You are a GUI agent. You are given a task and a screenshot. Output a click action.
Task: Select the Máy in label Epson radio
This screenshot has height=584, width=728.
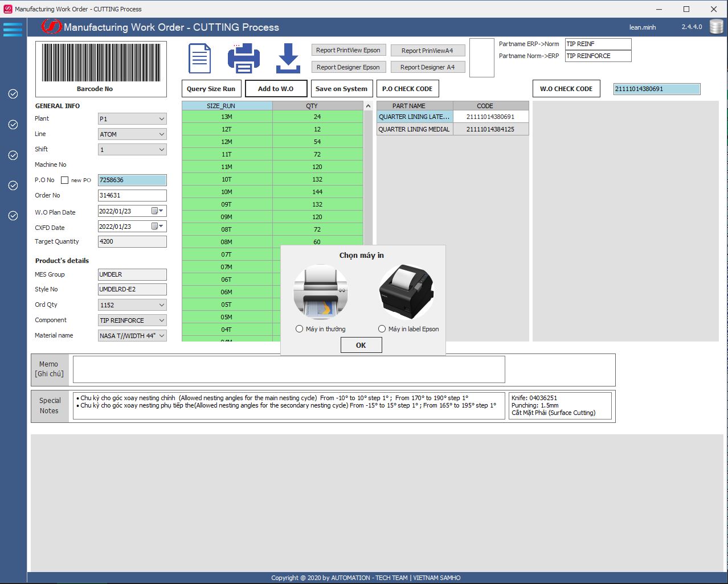point(382,329)
